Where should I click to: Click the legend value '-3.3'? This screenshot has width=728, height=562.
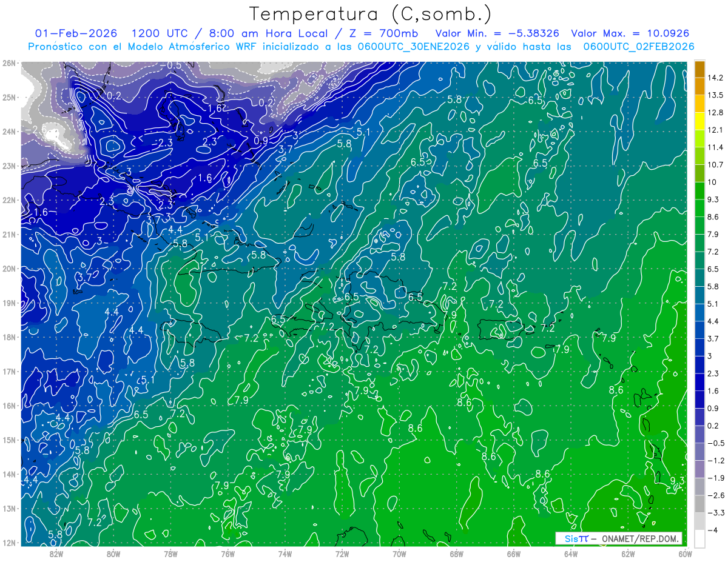[x=715, y=512]
